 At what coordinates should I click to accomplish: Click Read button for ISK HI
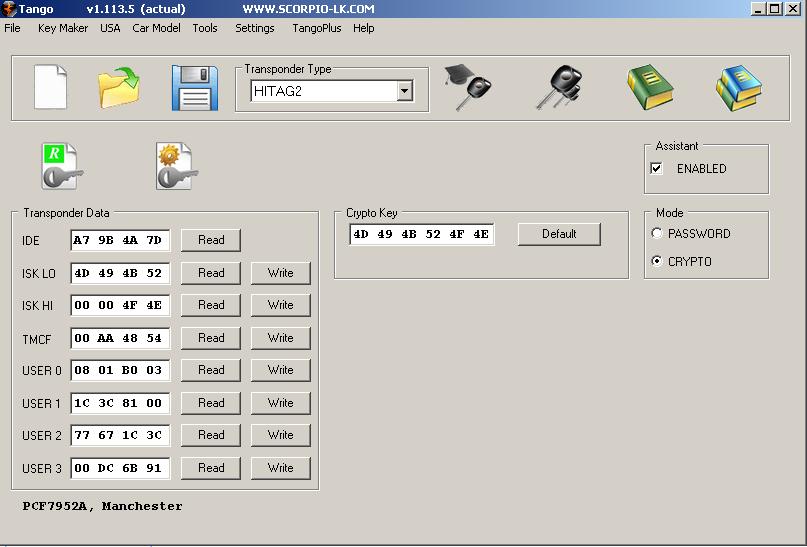click(211, 305)
